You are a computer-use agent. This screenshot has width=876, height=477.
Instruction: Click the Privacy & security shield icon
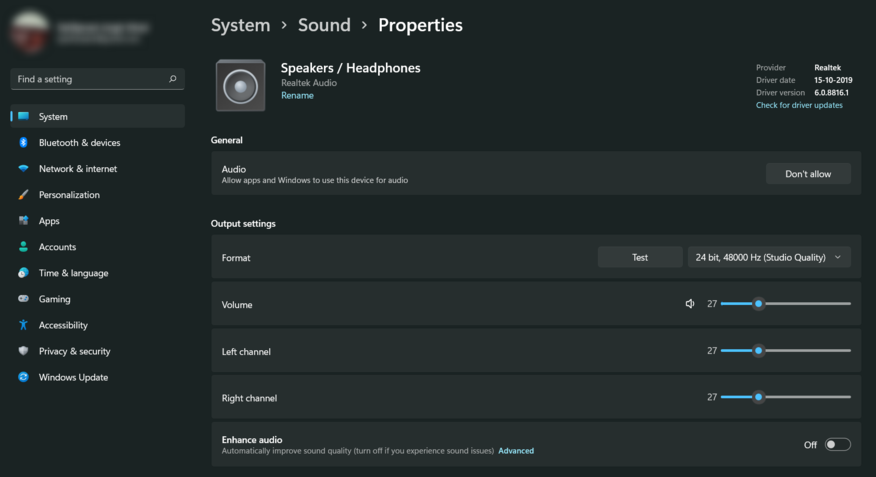23,351
